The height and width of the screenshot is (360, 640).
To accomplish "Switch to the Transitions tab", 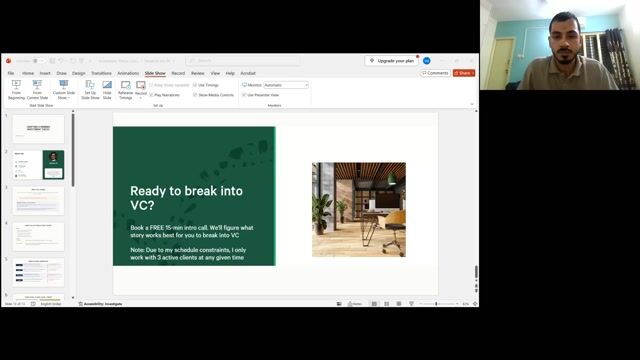I will point(101,73).
